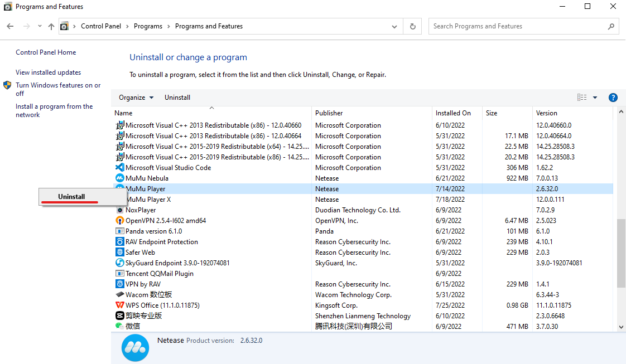This screenshot has width=626, height=364.
Task: Select the MuMu Player X row name
Action: point(148,200)
